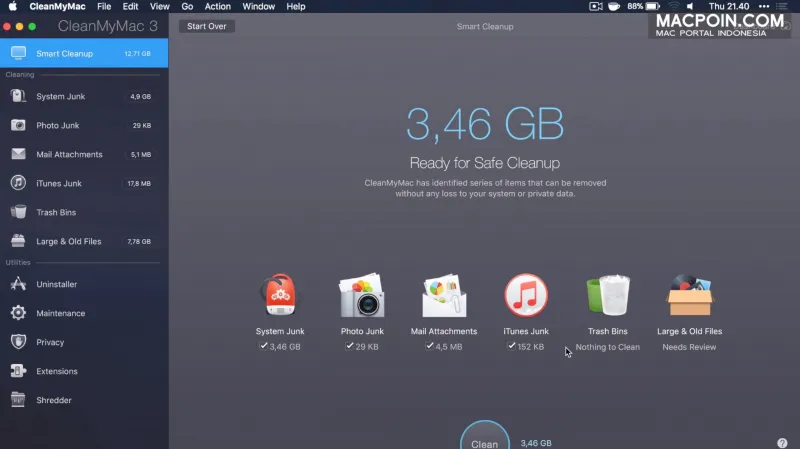
Task: Select the Mail Attachments envelope sidebar icon
Action: tap(18, 154)
